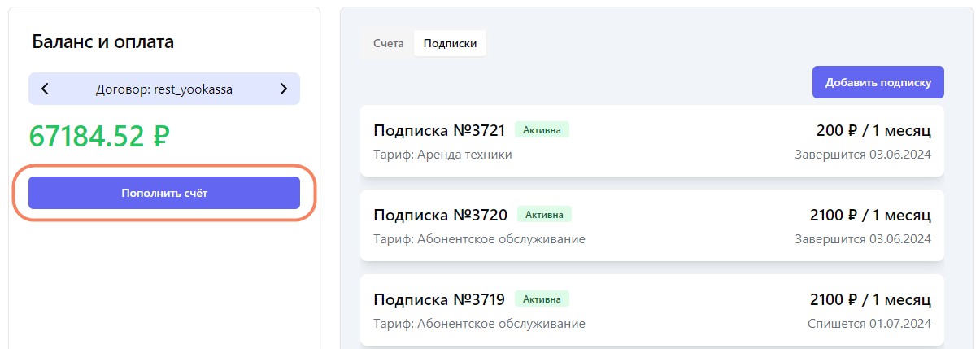Click Завершится 03.06.2024 on subscription №3720
The height and width of the screenshot is (349, 980).
click(863, 239)
